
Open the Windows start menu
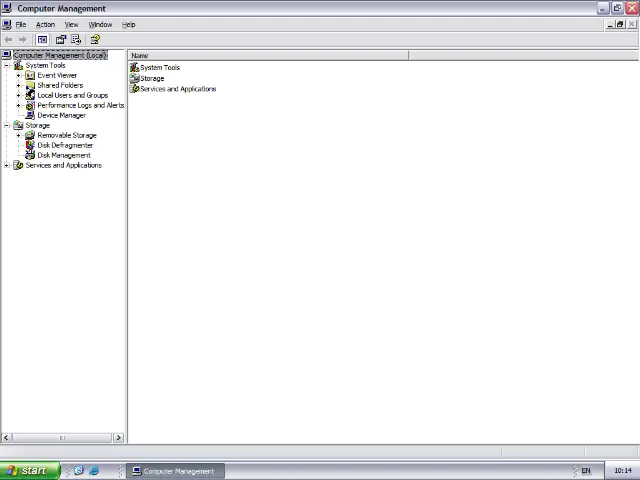[30, 471]
